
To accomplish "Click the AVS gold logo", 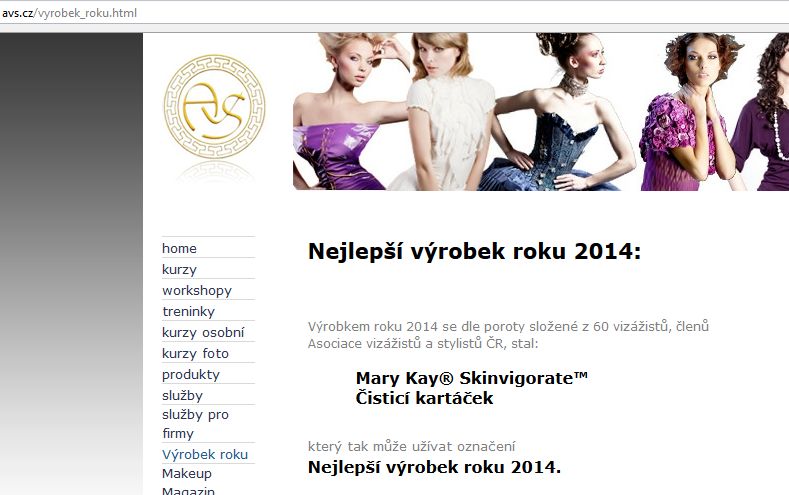I will 215,107.
